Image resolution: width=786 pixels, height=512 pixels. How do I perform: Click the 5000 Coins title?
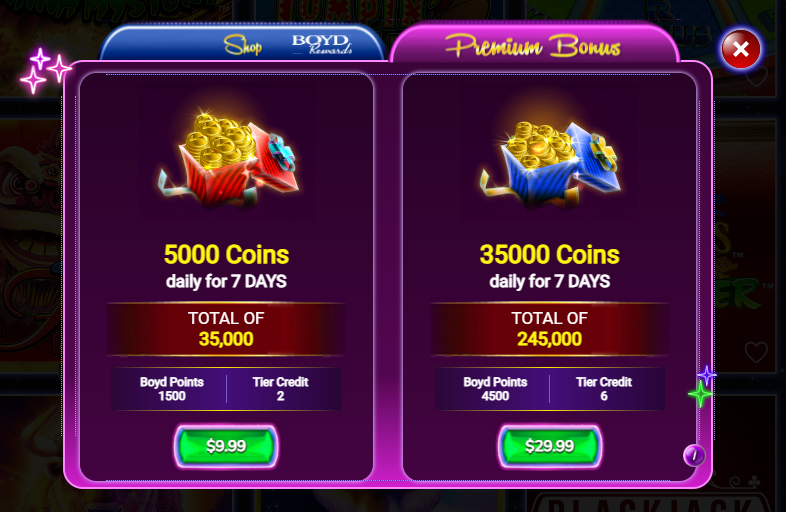click(x=226, y=254)
